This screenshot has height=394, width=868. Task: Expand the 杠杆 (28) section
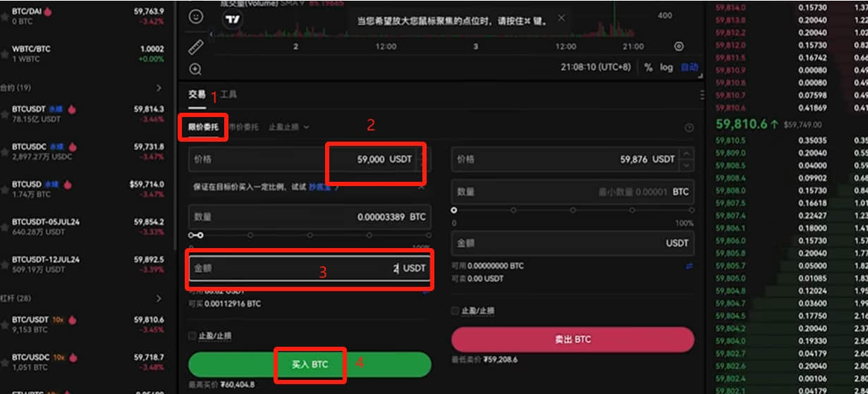click(159, 299)
